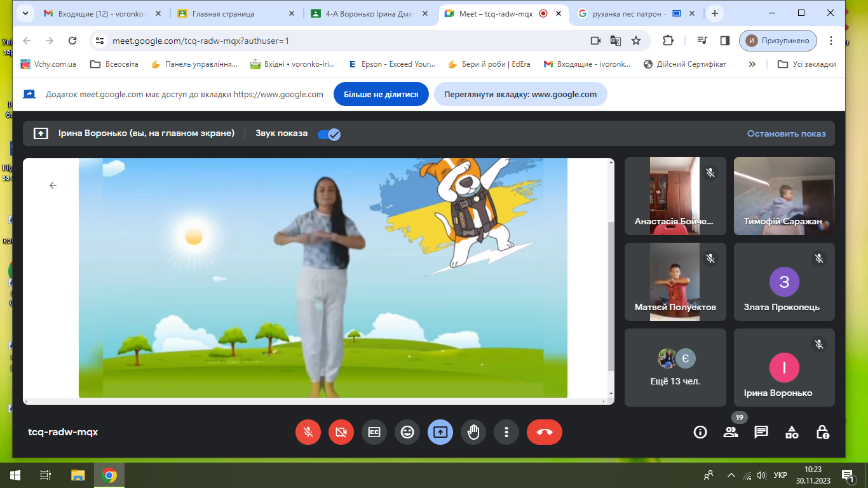868x488 pixels.
Task: Open the Всеосвіта bookmarks folder
Action: coord(114,64)
